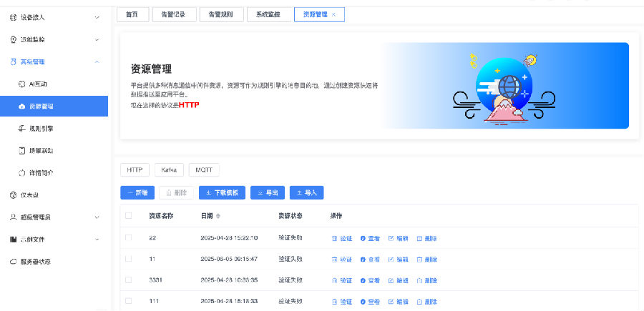644x311 pixels.
Task: Click the 查看 icon for resource 11
Action: click(x=363, y=260)
